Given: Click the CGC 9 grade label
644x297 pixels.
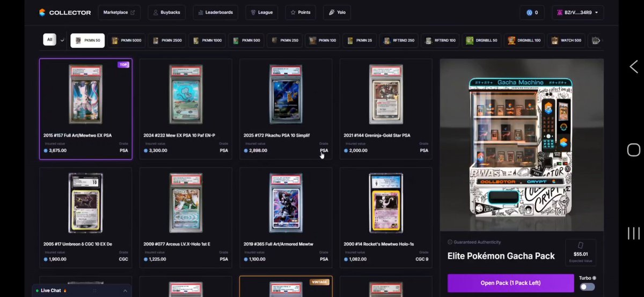Looking at the screenshot, I should (x=422, y=259).
